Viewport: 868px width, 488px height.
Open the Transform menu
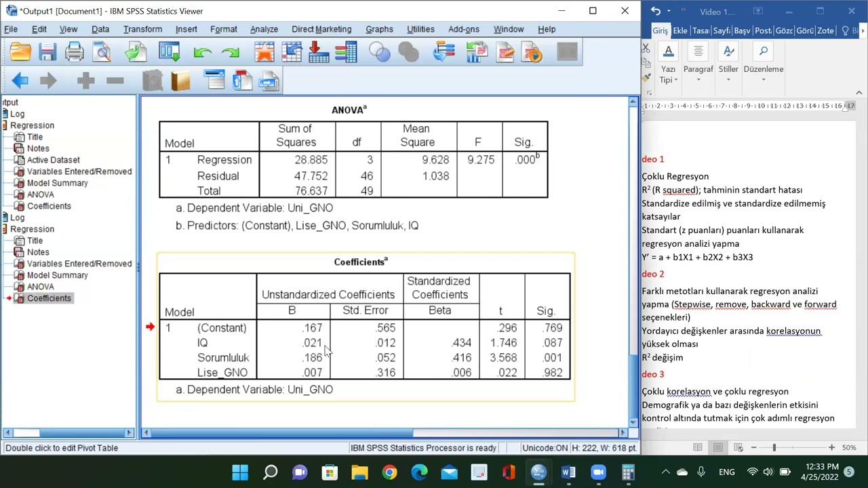[x=142, y=29]
